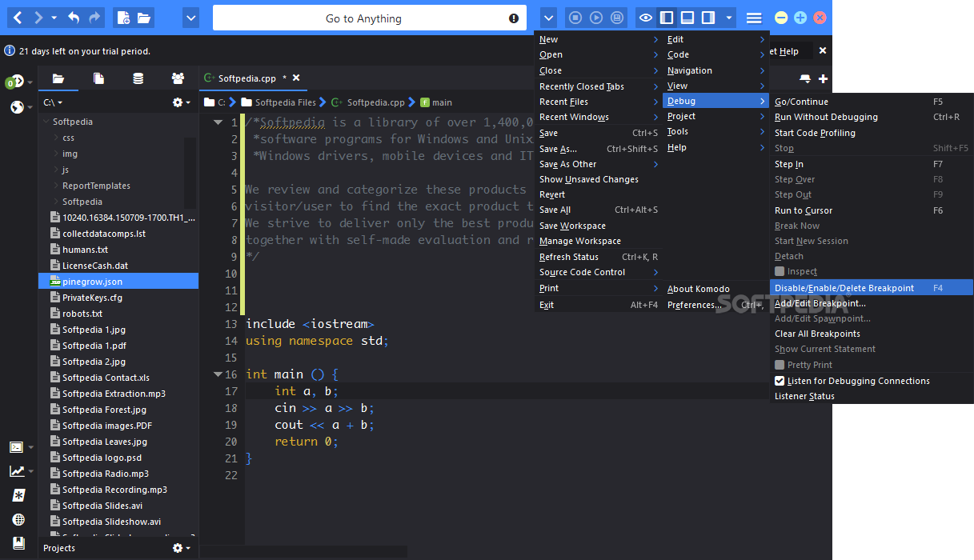Click Run Without Debugging
This screenshot has height=560, width=974.
pyautogui.click(x=872, y=117)
